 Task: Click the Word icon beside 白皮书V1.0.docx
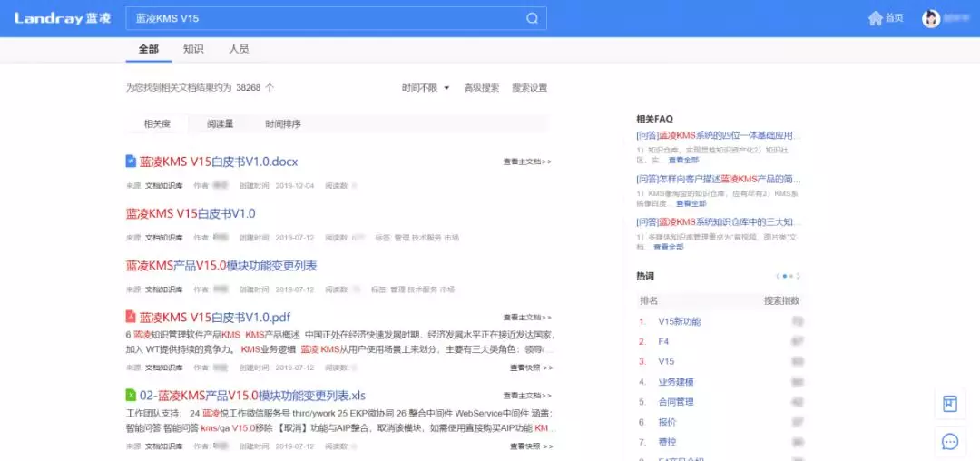point(131,162)
